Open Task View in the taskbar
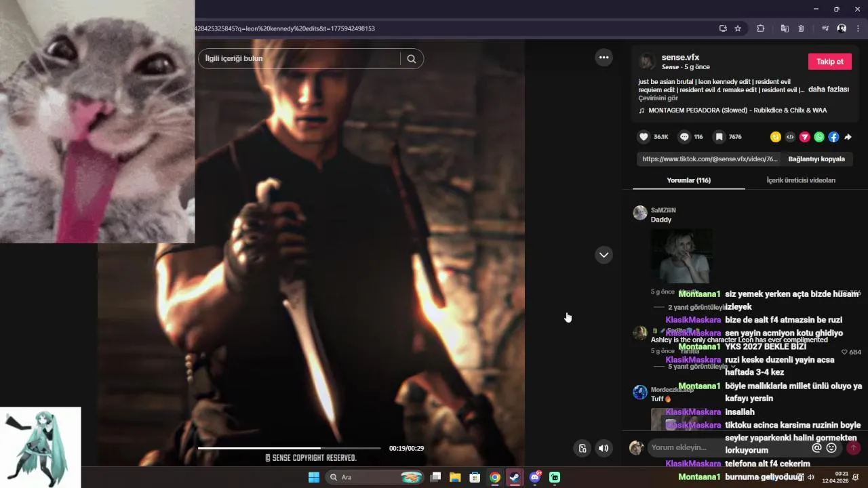 click(x=435, y=477)
